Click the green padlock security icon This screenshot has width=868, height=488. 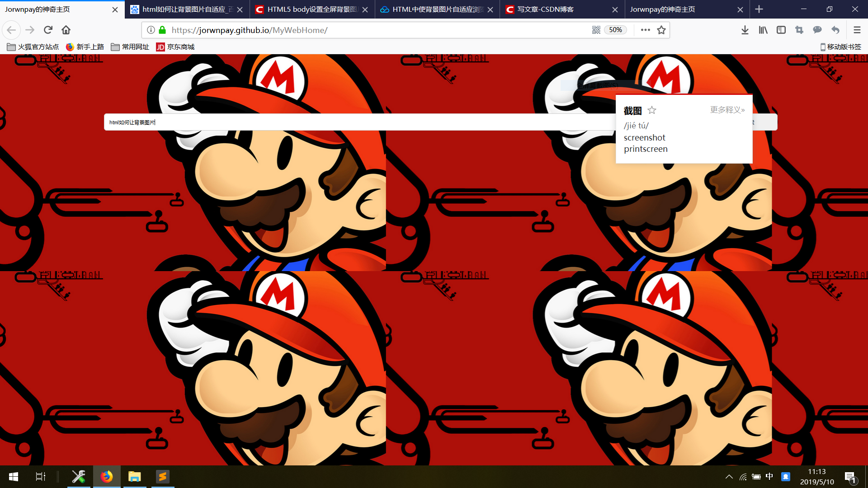click(162, 30)
